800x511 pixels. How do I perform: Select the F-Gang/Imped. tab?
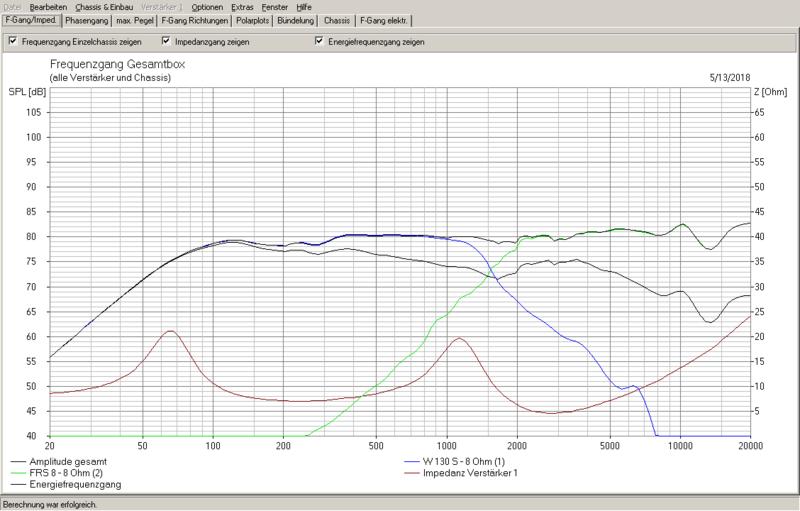coord(31,21)
